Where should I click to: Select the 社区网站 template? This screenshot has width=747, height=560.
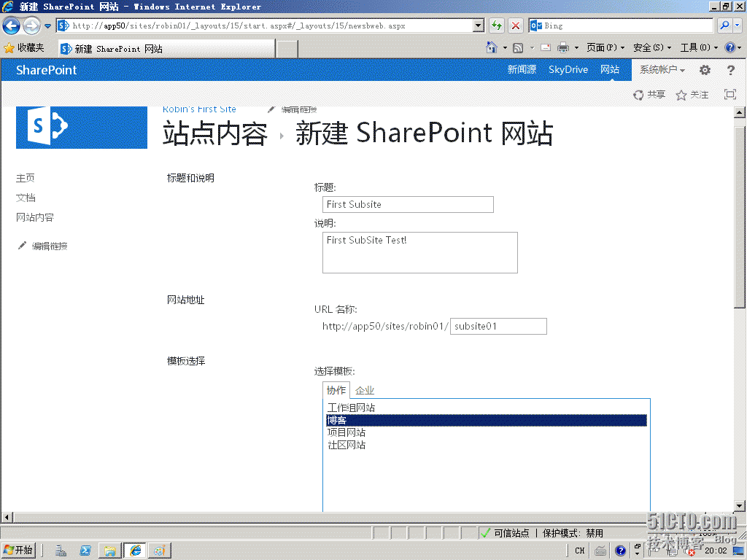(x=487, y=445)
